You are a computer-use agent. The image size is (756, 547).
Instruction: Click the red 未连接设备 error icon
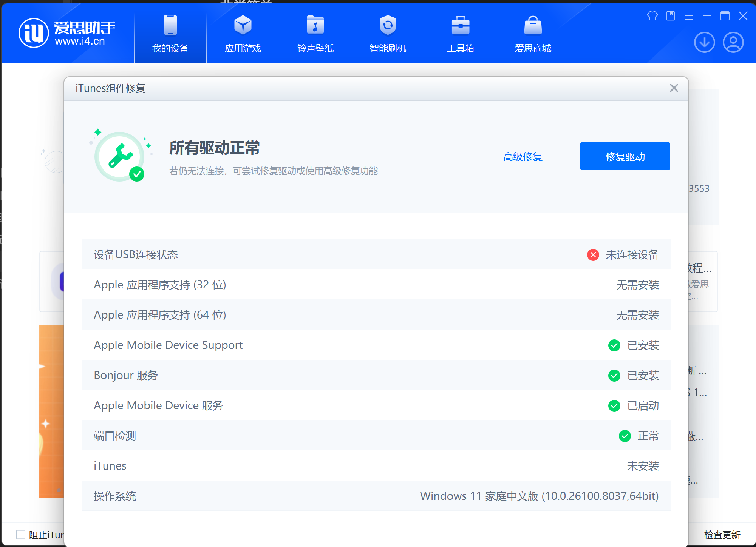point(593,255)
